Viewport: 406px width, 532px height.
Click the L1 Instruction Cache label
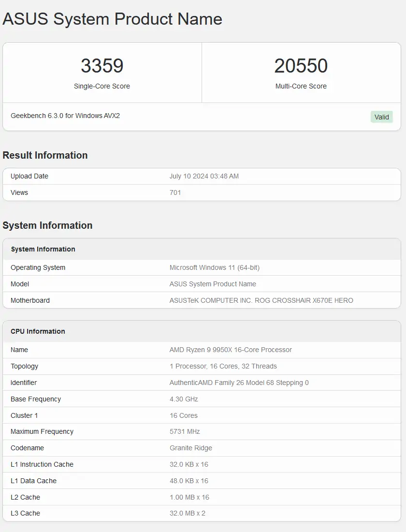click(x=42, y=464)
